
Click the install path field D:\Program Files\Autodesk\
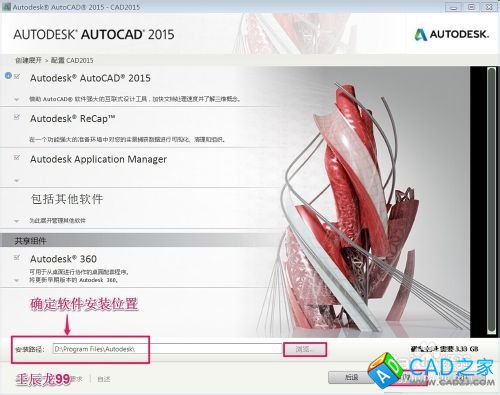[x=167, y=349]
